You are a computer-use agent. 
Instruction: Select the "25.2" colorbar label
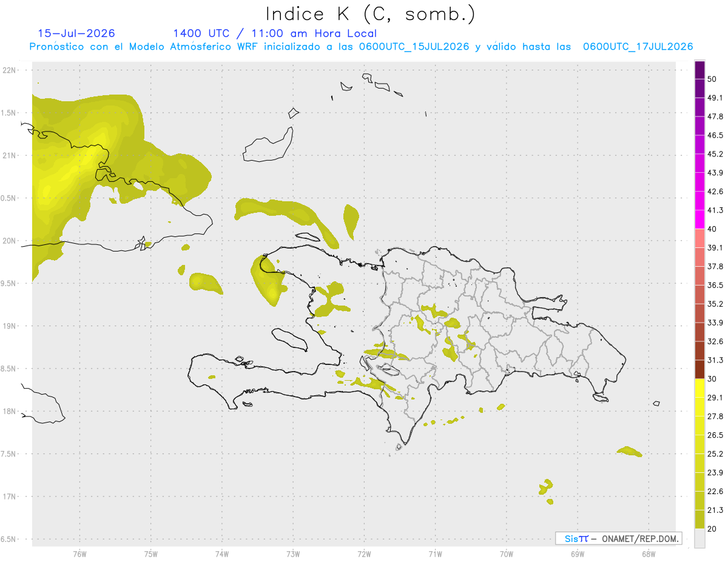click(x=715, y=454)
